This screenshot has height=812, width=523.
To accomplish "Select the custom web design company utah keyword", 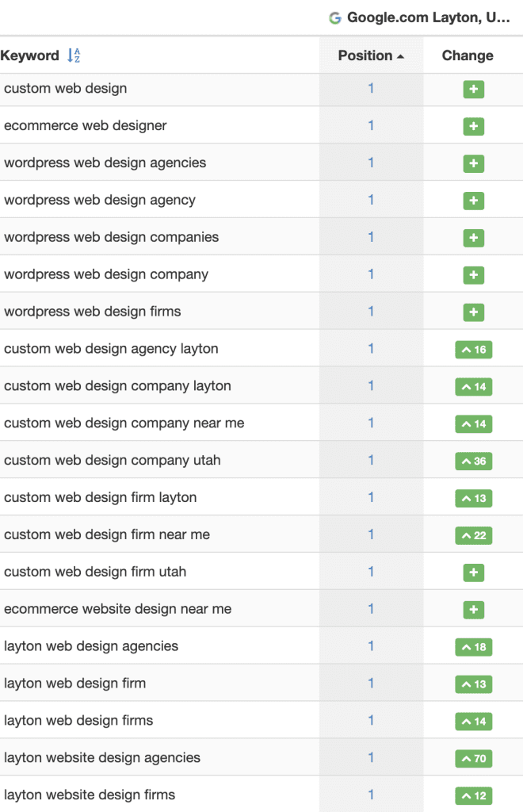I will (x=113, y=461).
